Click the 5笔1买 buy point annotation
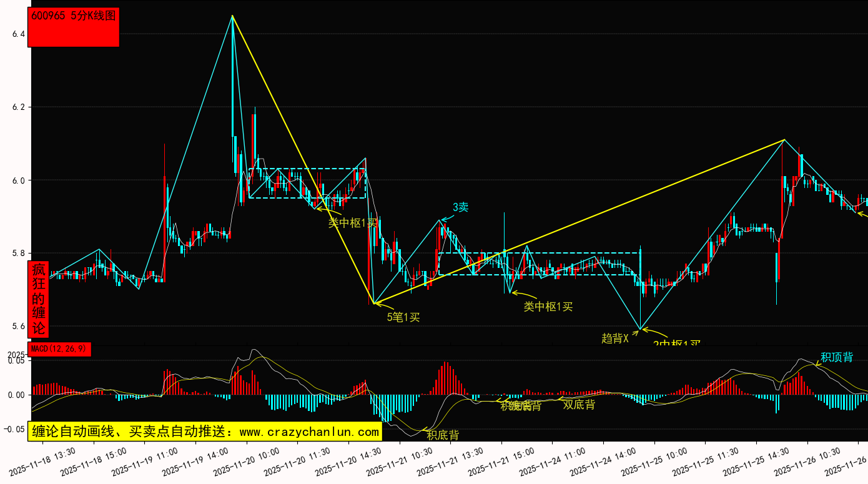868x484 pixels. (x=403, y=317)
